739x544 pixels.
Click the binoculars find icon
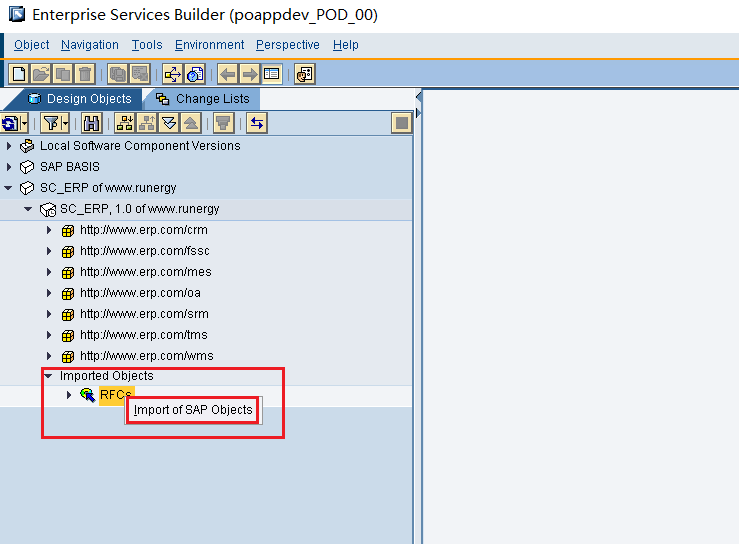pyautogui.click(x=92, y=123)
